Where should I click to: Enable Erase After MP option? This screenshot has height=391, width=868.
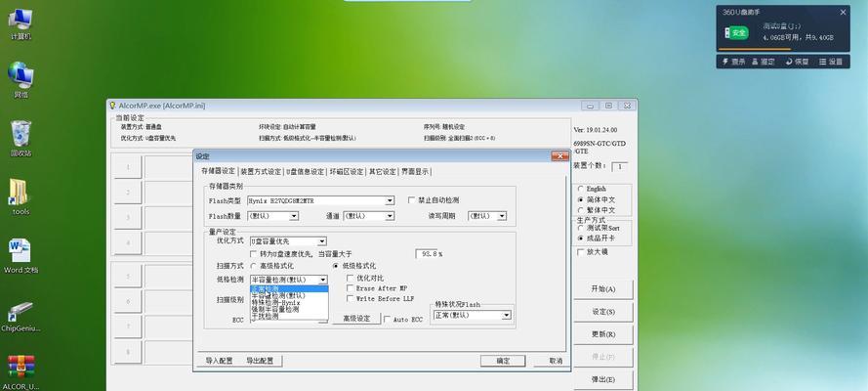[x=351, y=288]
